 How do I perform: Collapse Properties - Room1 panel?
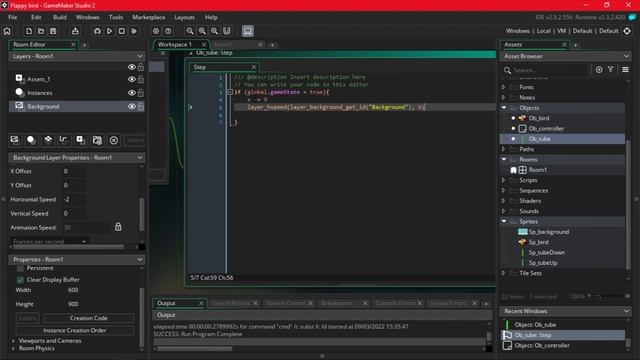click(x=140, y=260)
